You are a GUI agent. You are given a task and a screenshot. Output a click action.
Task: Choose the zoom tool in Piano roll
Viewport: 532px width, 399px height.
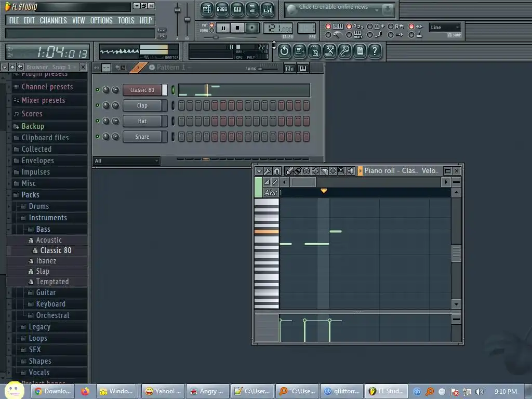click(x=342, y=170)
